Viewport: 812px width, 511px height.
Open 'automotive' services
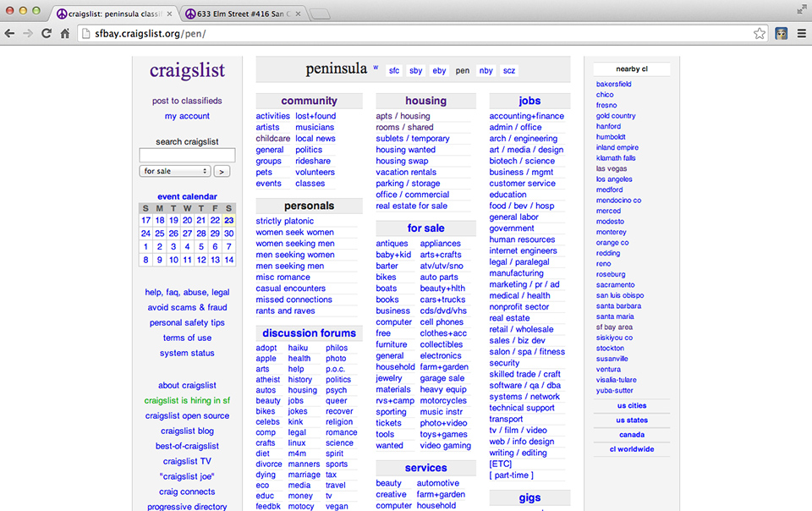(437, 484)
